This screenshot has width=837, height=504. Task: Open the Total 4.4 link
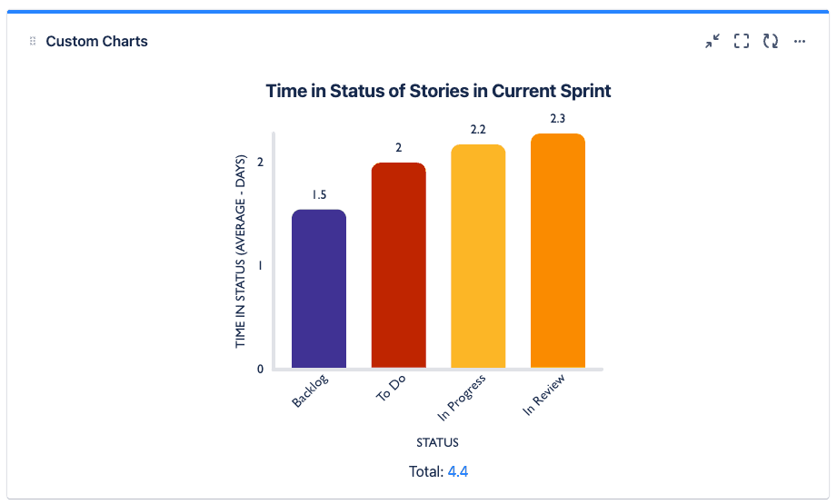(458, 471)
